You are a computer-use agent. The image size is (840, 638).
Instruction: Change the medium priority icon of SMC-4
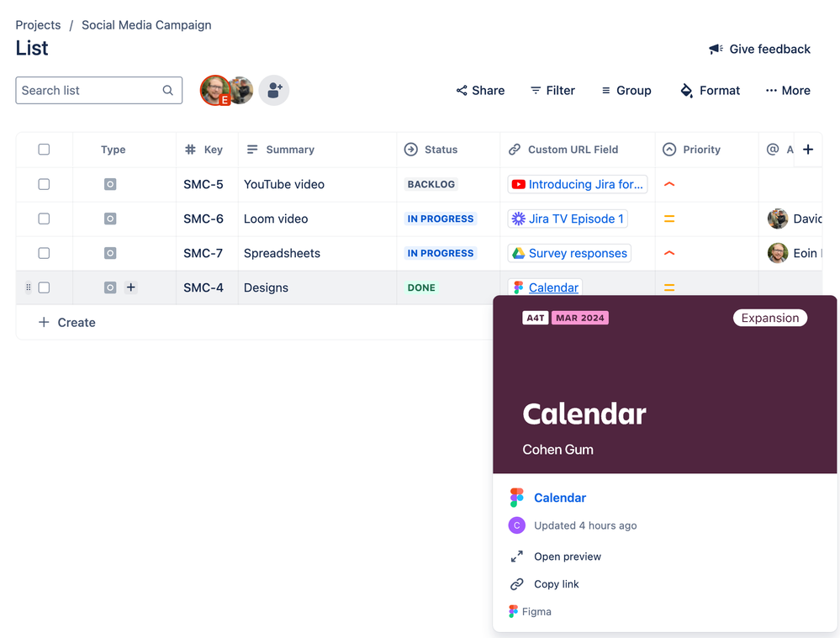[x=669, y=287]
